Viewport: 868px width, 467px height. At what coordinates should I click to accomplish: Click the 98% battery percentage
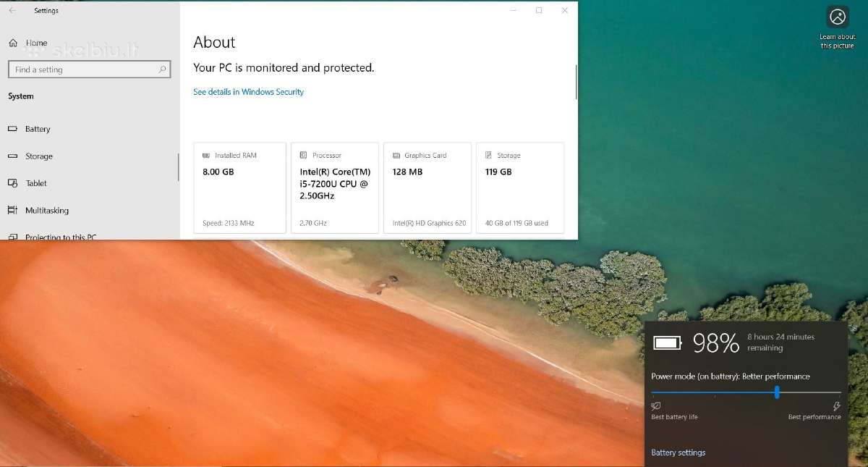pos(716,343)
